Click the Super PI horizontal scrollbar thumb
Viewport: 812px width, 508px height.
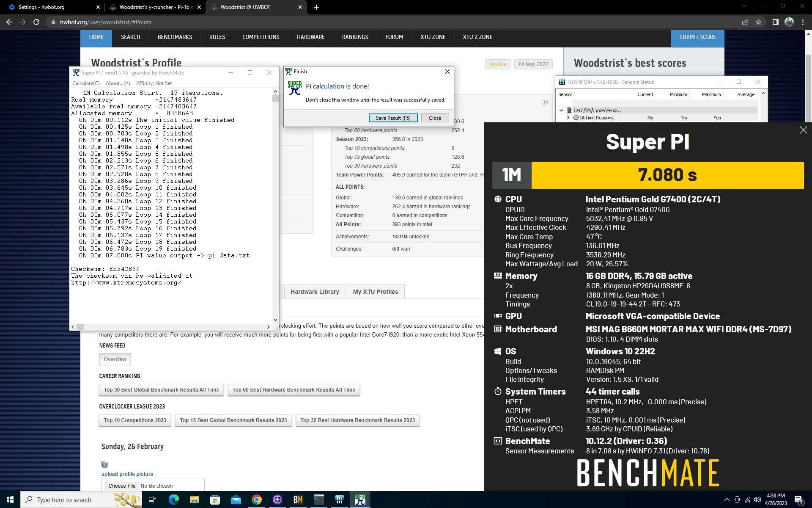click(80, 327)
